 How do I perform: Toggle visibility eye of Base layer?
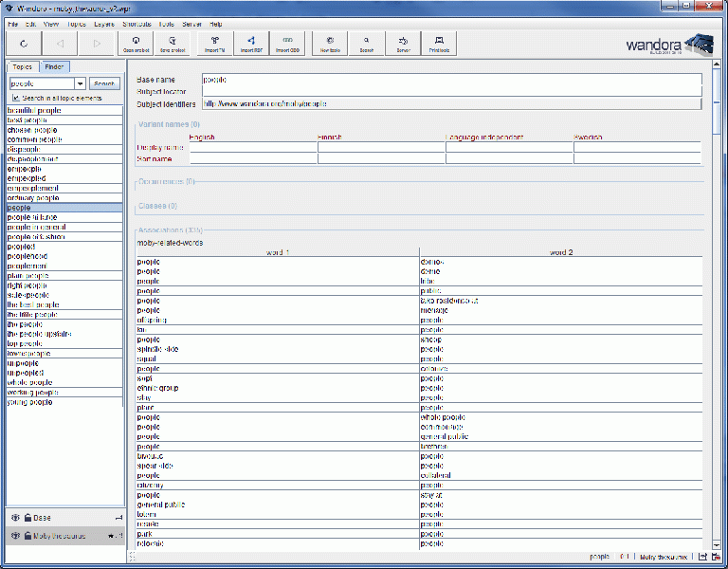pos(15,518)
